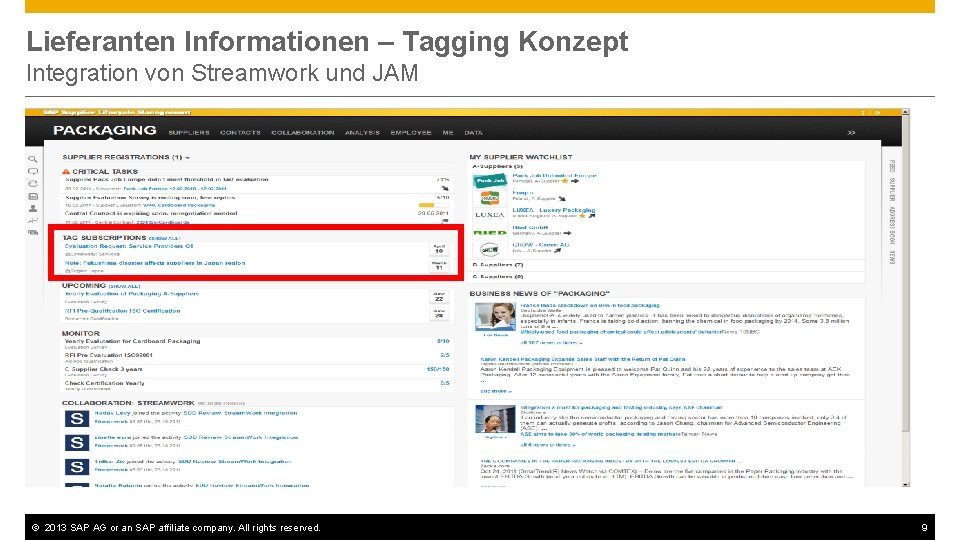The image size is (960, 540).
Task: Click the scrollbar up arrow at top right
Action: pos(906,112)
